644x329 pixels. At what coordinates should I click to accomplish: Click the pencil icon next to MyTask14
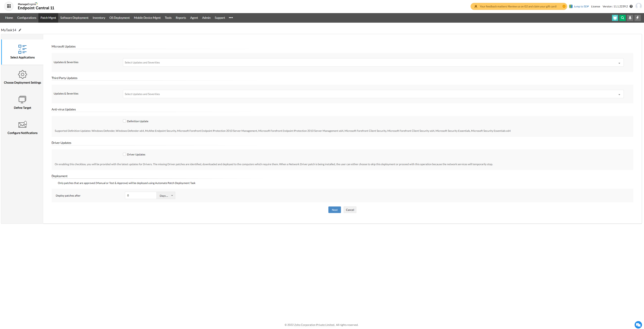click(x=20, y=30)
